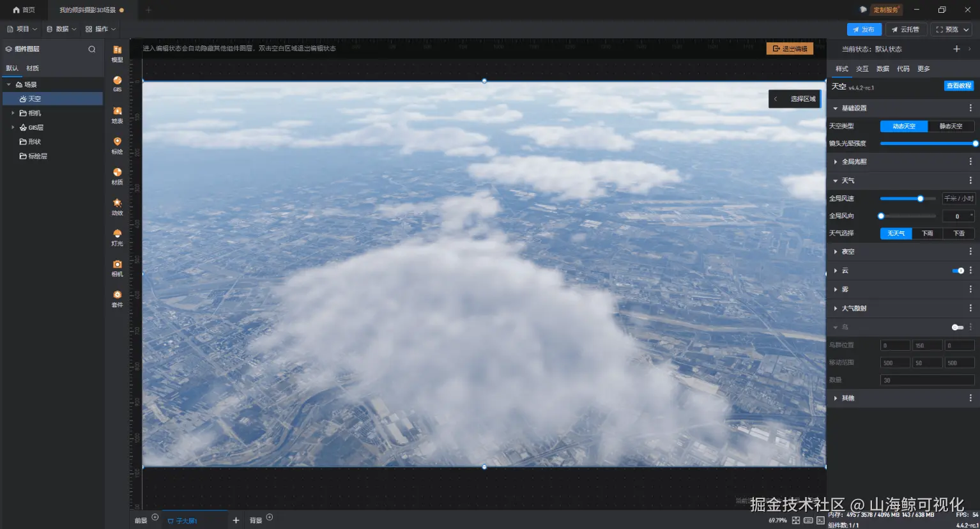Screen dimensions: 980x529
Task: Click the layer panel search icon
Action: 92,49
